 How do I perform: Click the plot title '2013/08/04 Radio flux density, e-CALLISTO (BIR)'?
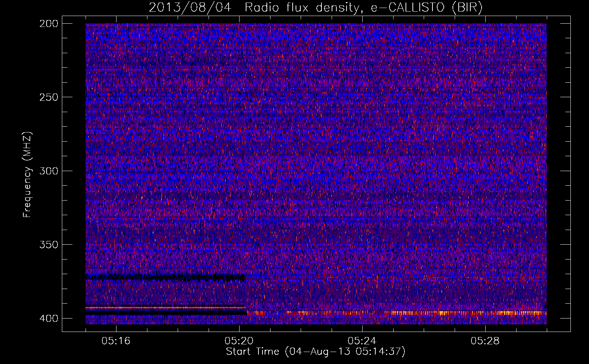316,8
